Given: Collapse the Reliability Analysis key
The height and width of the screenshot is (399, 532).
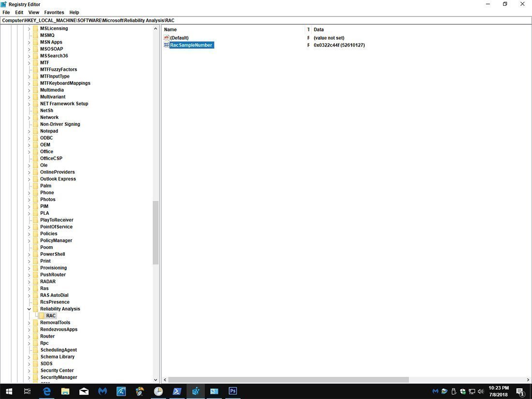Looking at the screenshot, I should coord(29,309).
